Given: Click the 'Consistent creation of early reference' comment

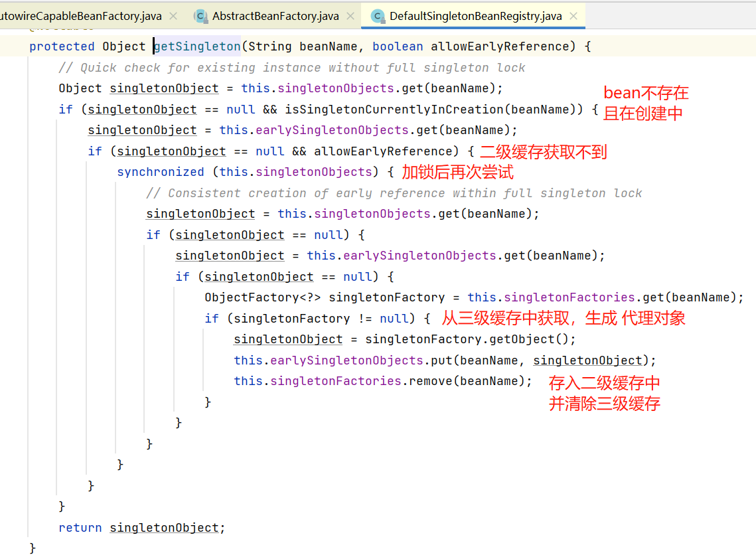Looking at the screenshot, I should tap(394, 193).
